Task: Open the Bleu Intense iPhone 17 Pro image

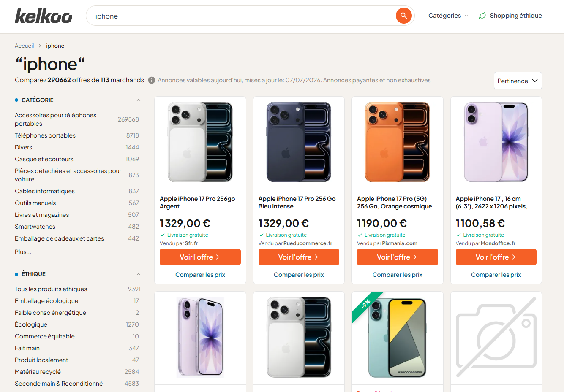Action: 299,142
